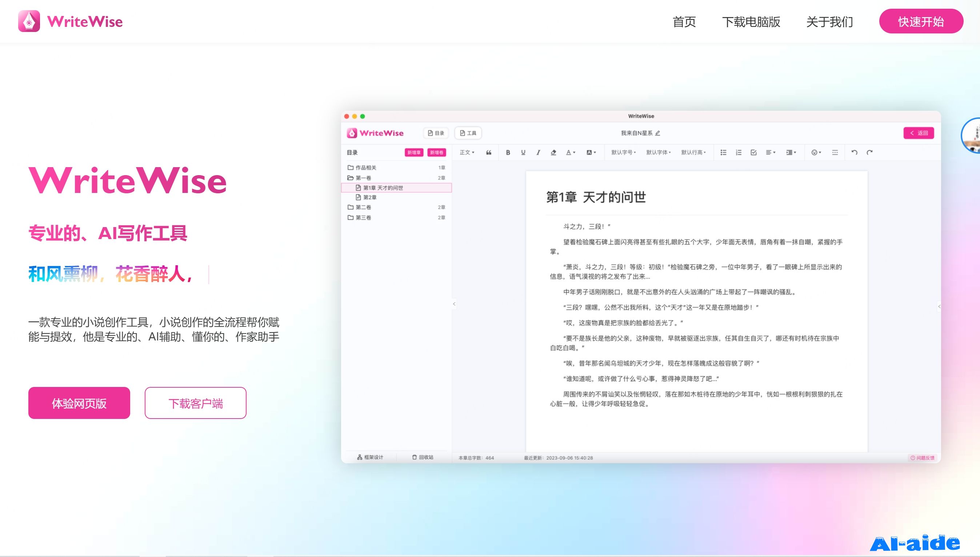Screen dimensions: 980x557
Task: Toggle underline formatting
Action: (x=523, y=152)
